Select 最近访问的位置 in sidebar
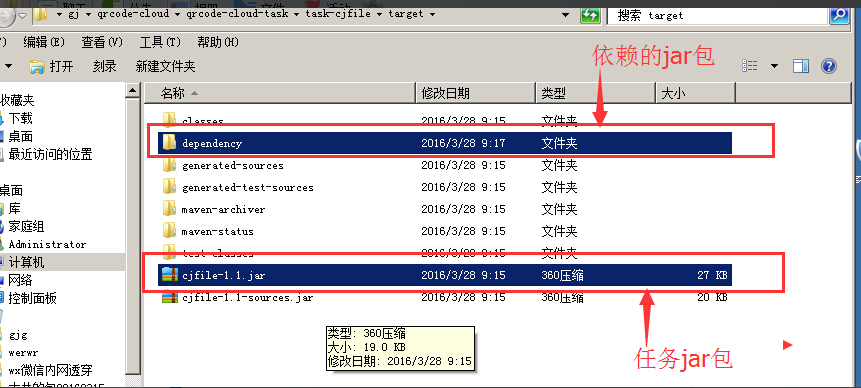861x388 pixels. 50,154
